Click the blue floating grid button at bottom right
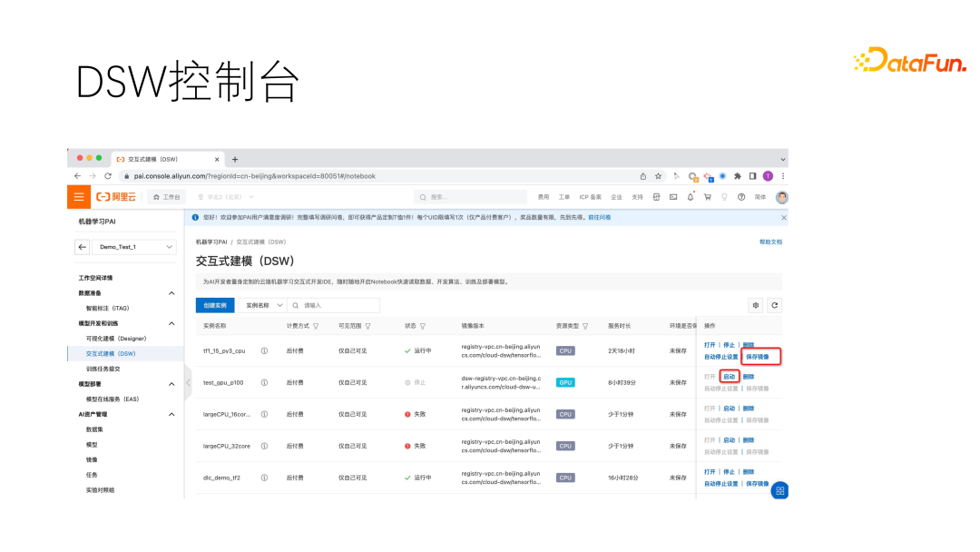The image size is (980, 552). (x=779, y=491)
